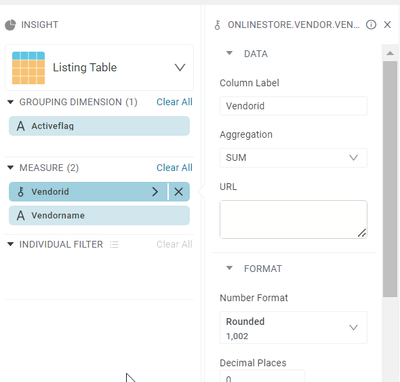Screen dimensions: 400x382
Task: Click the text-type icon on Vendorname measure
Action: click(21, 215)
